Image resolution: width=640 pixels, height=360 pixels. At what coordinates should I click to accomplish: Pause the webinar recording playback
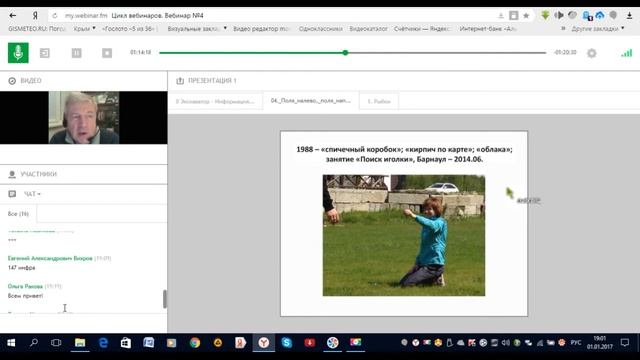click(76, 53)
